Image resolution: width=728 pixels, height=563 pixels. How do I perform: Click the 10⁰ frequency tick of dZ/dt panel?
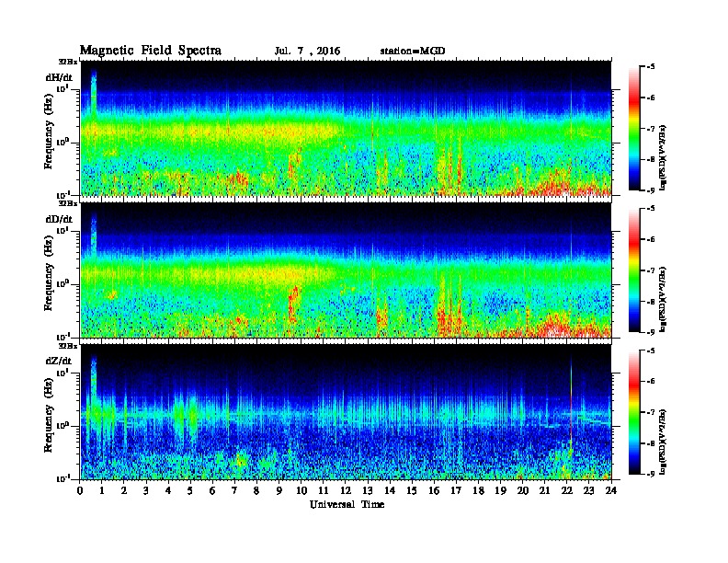[x=63, y=426]
